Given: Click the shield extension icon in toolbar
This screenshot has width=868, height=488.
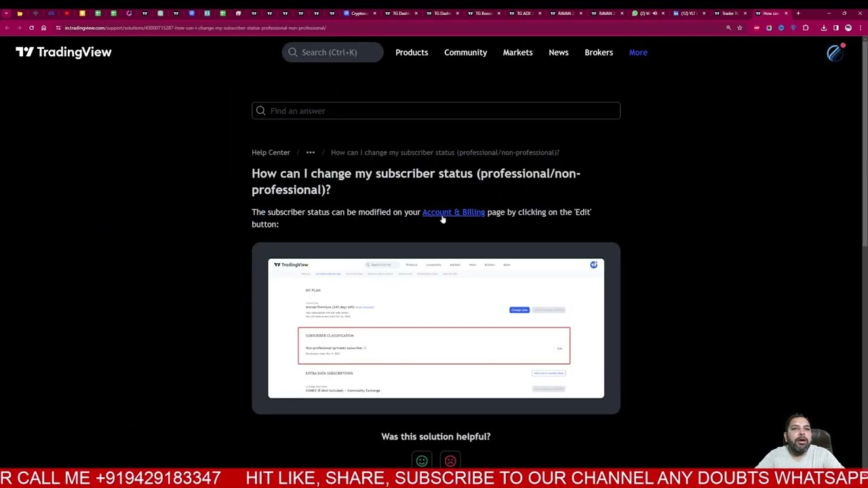Looking at the screenshot, I should click(793, 28).
